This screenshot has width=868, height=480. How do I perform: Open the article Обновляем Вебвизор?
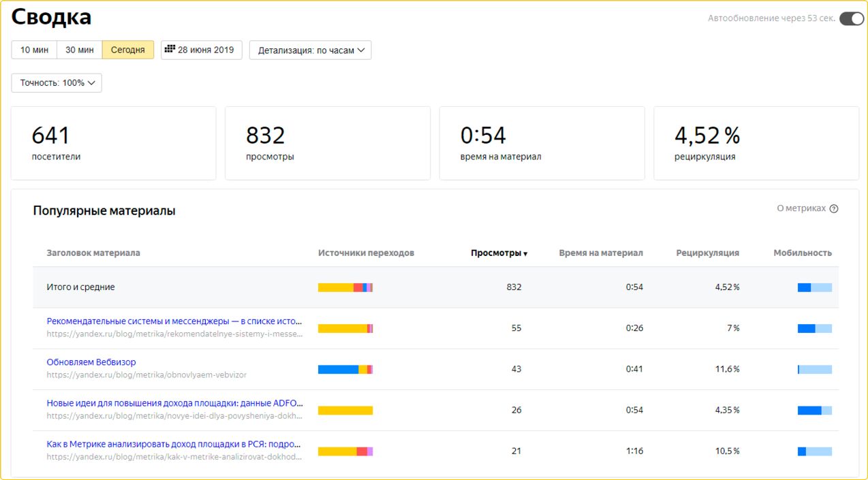91,362
